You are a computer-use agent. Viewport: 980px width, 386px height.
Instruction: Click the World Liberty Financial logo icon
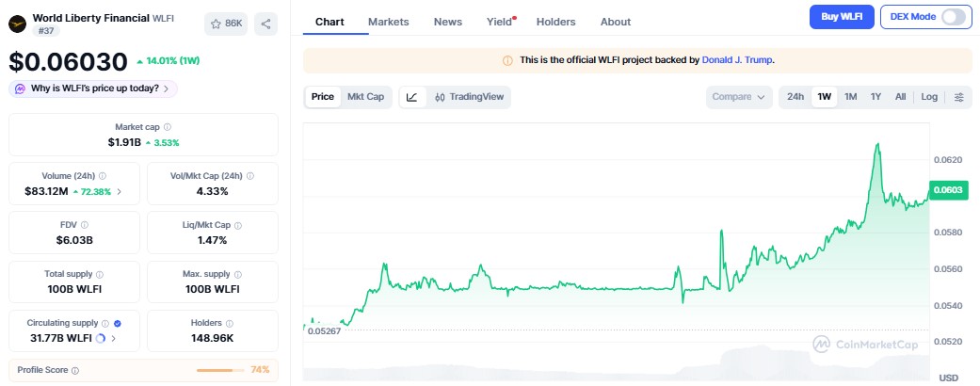coord(17,24)
